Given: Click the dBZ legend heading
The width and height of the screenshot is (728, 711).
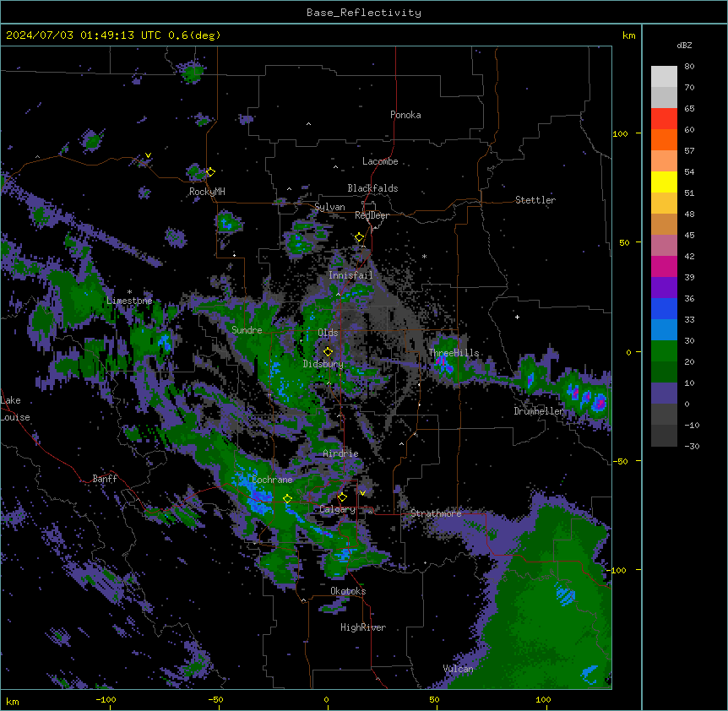Looking at the screenshot, I should click(x=684, y=46).
